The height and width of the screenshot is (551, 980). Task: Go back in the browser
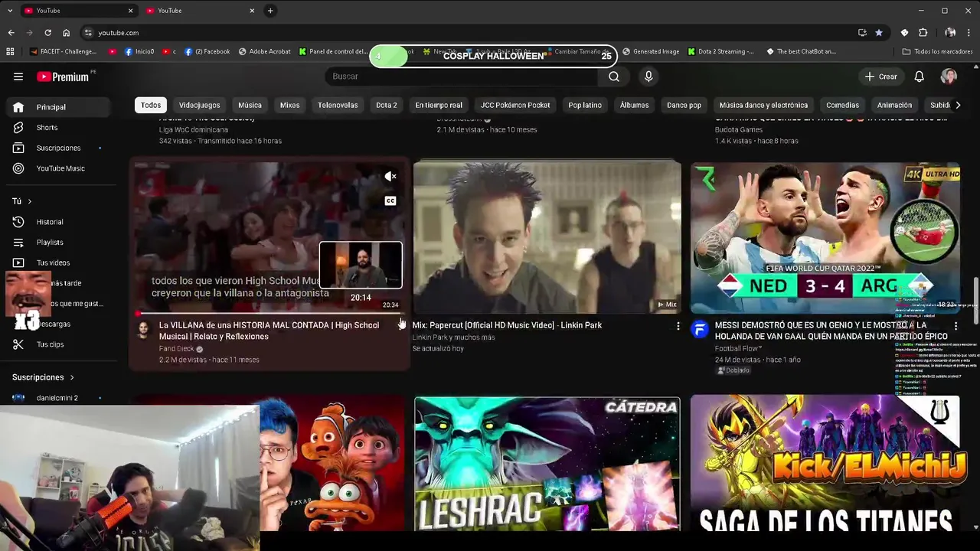(11, 33)
